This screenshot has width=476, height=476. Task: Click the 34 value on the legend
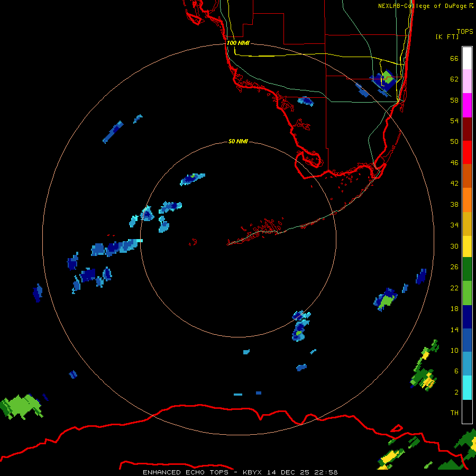pyautogui.click(x=454, y=225)
